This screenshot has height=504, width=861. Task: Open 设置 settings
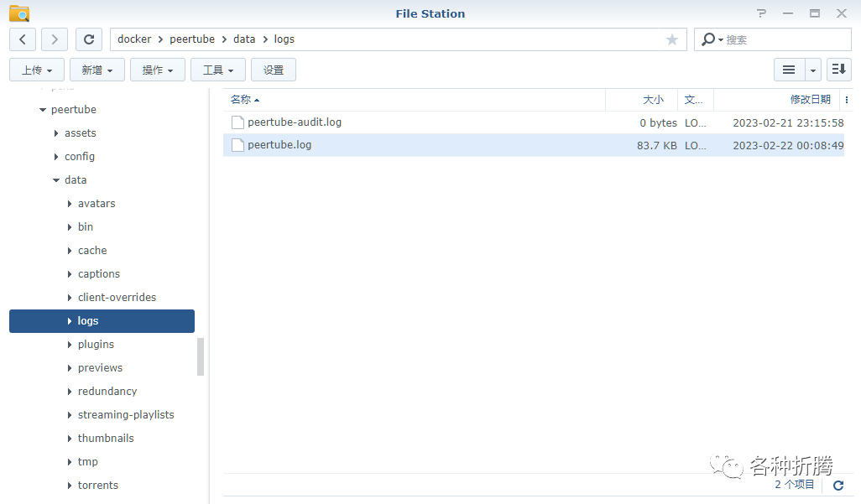pyautogui.click(x=274, y=70)
